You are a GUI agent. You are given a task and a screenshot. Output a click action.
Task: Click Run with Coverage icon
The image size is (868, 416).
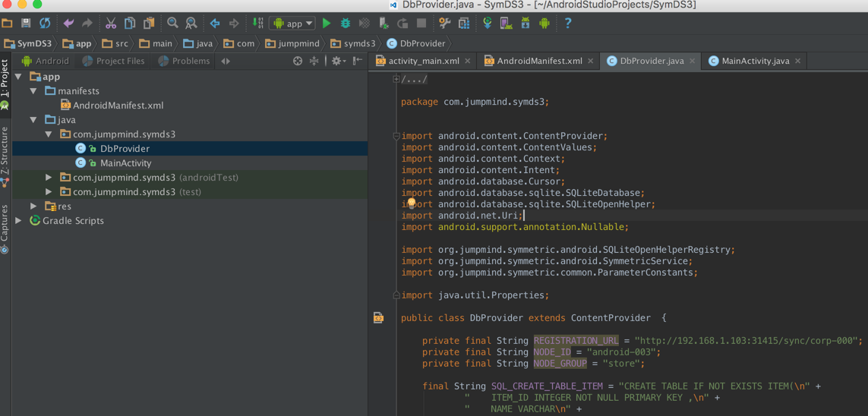point(365,24)
